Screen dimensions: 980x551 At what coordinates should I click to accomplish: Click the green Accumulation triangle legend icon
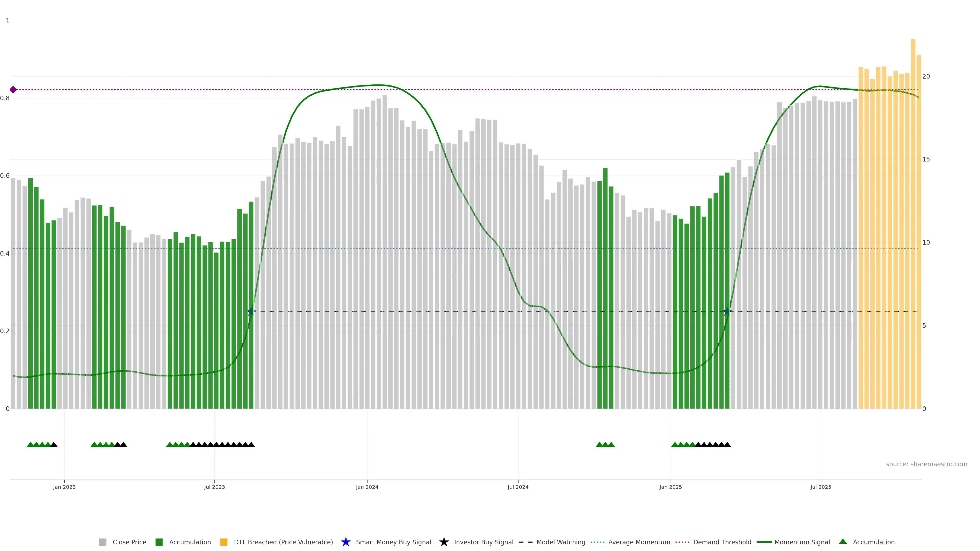843,542
